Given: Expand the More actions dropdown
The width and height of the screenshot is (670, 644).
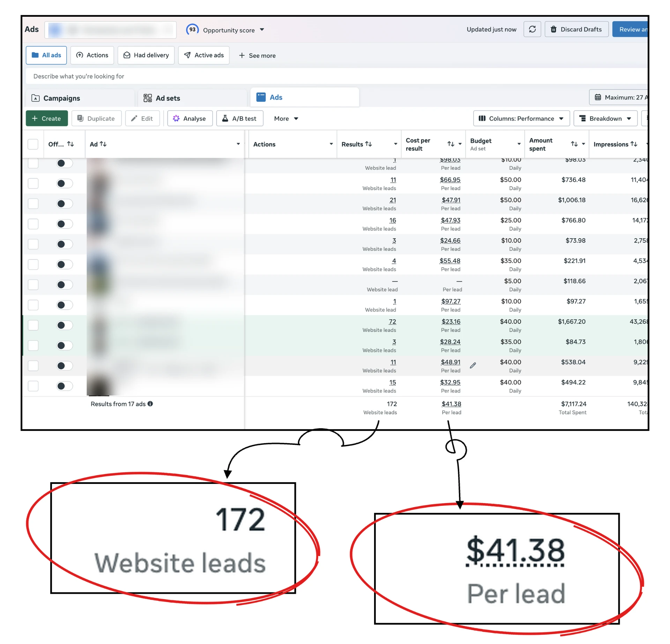Looking at the screenshot, I should (286, 119).
